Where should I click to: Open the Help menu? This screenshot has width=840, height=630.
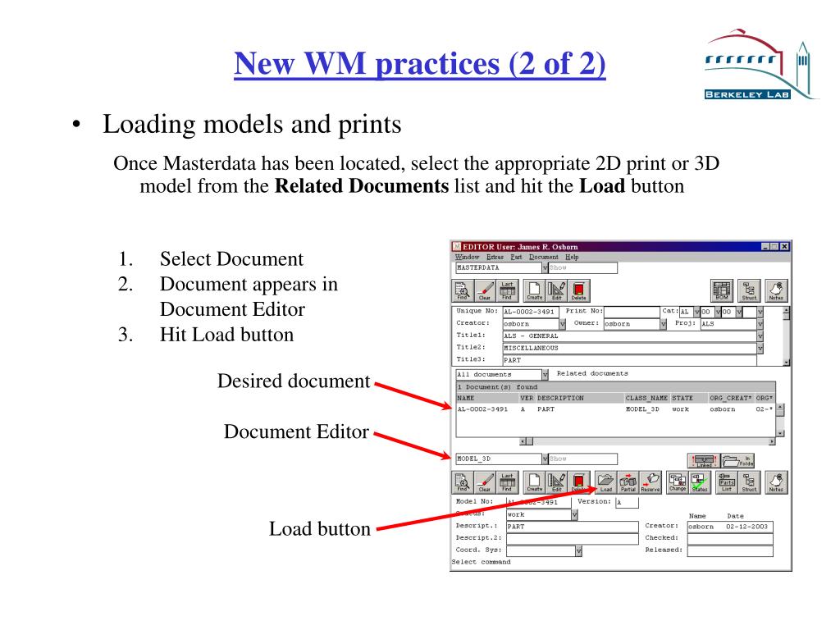572,257
